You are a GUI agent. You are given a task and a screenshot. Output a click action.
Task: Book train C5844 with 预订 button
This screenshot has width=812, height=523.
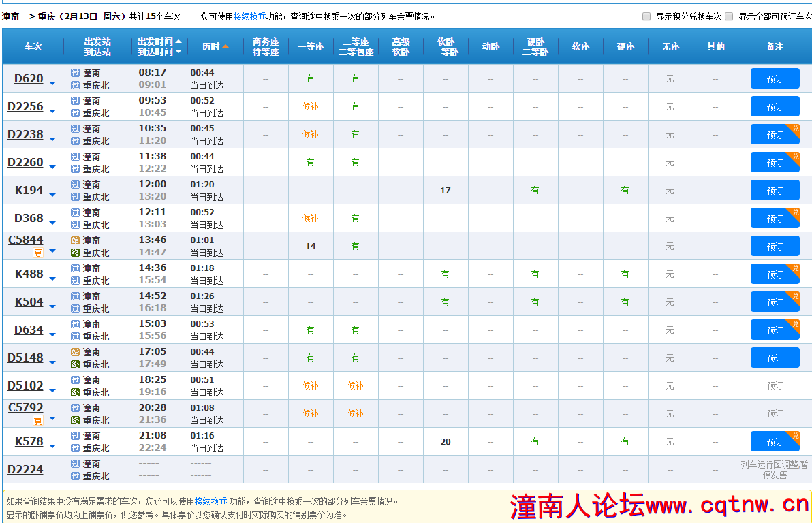775,247
